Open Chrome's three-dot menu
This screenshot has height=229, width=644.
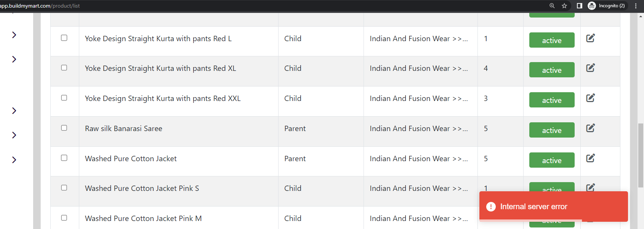coord(636,6)
